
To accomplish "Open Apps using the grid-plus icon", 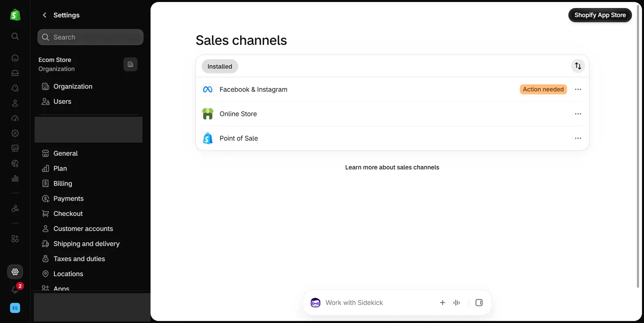I will 15,239.
